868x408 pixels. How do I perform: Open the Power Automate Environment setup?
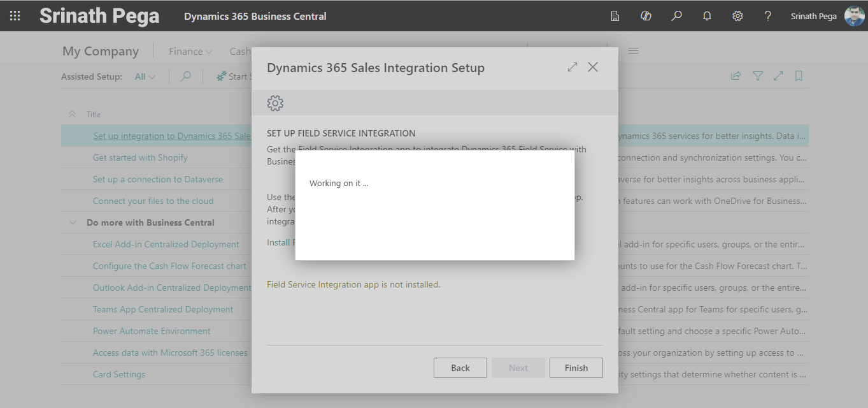[152, 331]
